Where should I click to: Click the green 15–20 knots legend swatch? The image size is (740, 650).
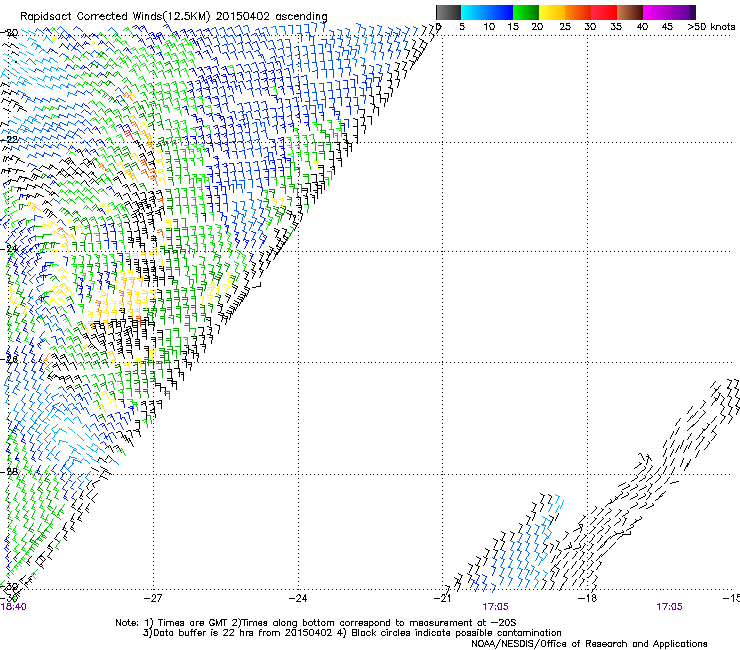click(526, 12)
